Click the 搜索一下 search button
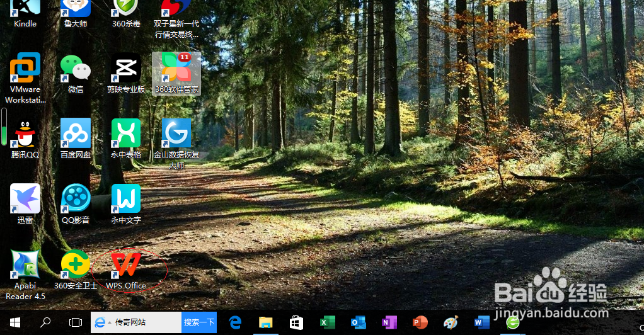The image size is (644, 335). pyautogui.click(x=199, y=322)
